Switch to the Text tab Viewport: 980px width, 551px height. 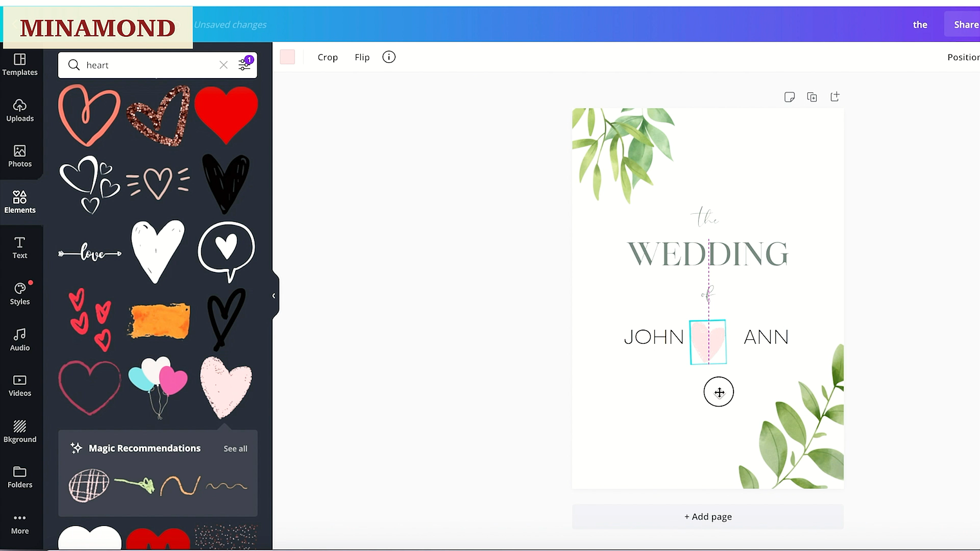pos(20,248)
